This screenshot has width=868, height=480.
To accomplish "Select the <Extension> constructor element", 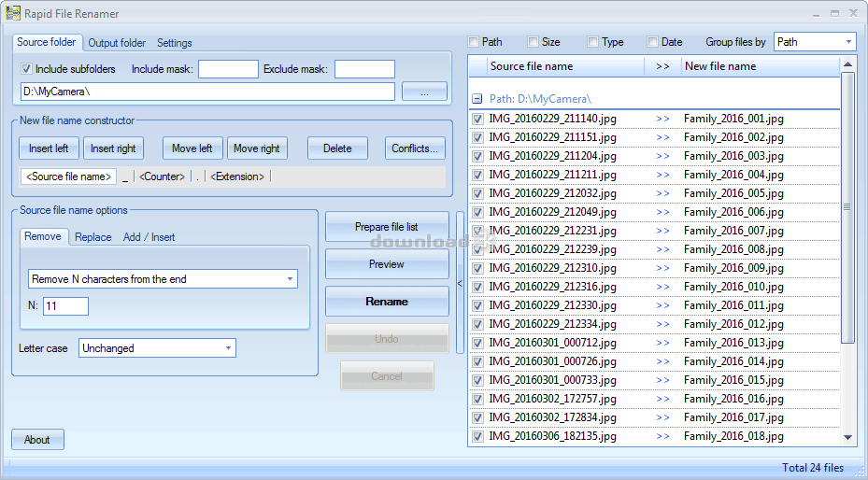I will [x=237, y=176].
